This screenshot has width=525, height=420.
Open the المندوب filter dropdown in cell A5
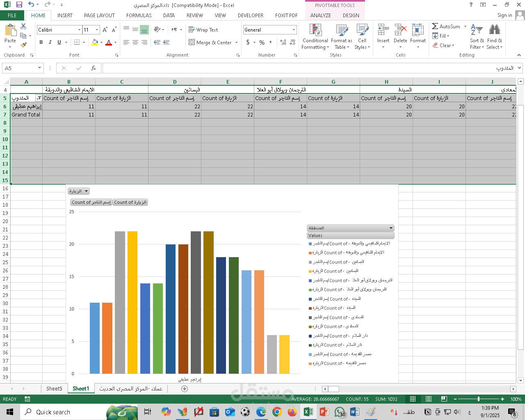[39, 98]
